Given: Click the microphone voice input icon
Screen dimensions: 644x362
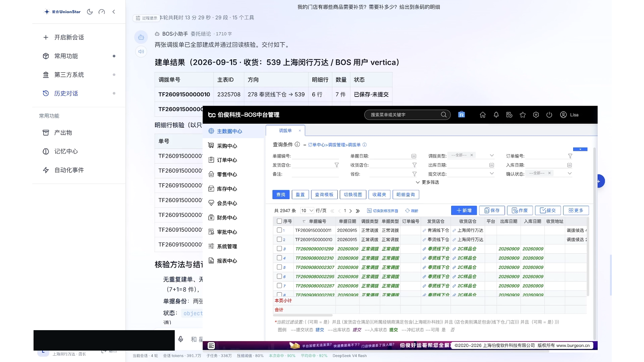Looking at the screenshot, I should [x=181, y=339].
